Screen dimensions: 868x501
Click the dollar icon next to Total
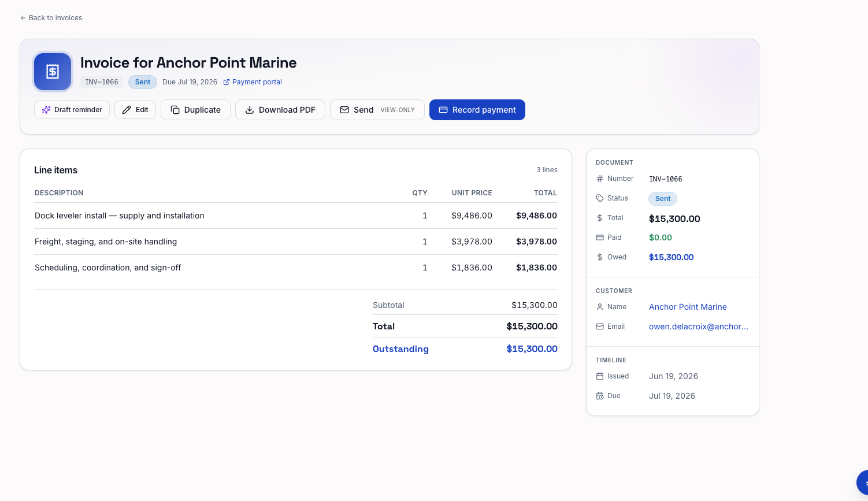600,218
